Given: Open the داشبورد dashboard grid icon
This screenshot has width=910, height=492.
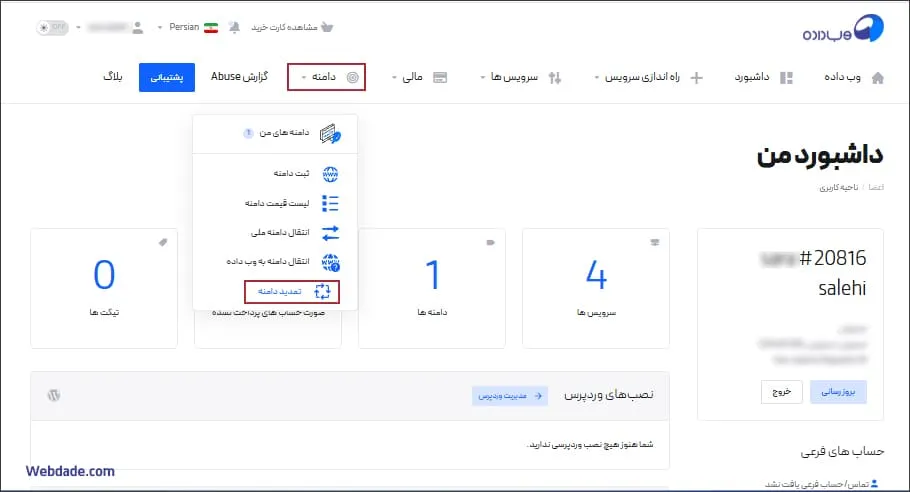Looking at the screenshot, I should 786,78.
